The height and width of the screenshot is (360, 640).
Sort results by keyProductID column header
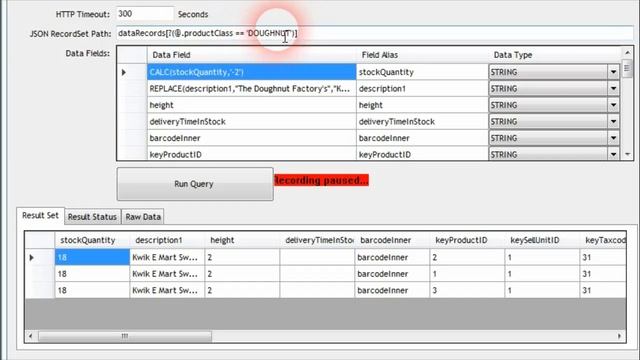point(467,240)
